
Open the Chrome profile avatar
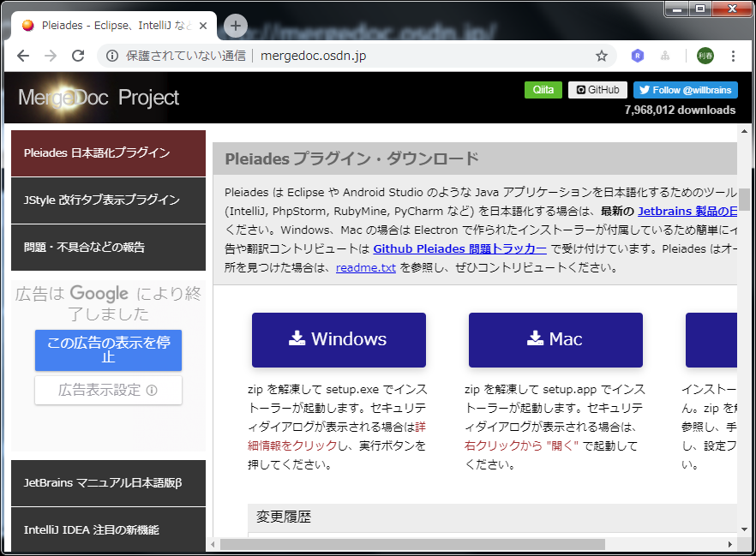[705, 56]
